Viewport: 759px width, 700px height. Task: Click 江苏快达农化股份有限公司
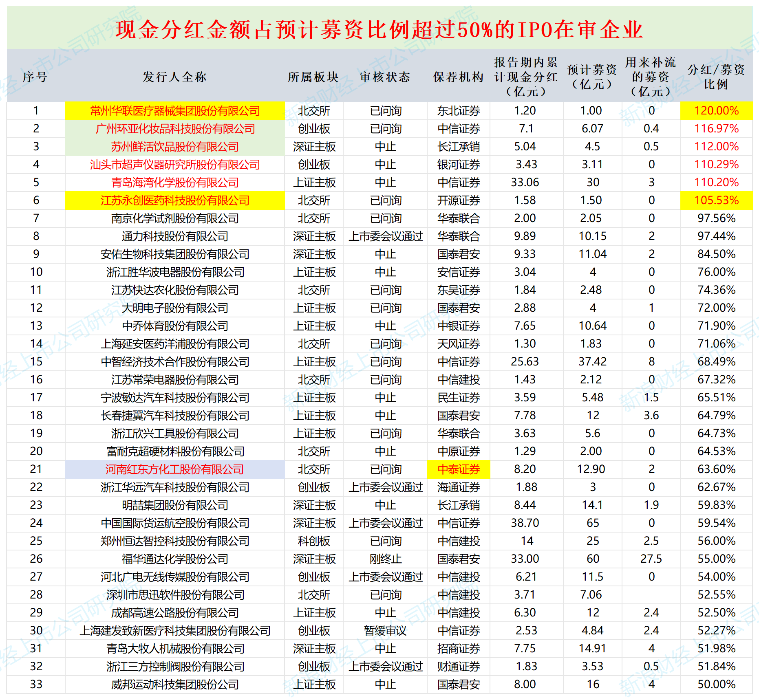click(175, 290)
